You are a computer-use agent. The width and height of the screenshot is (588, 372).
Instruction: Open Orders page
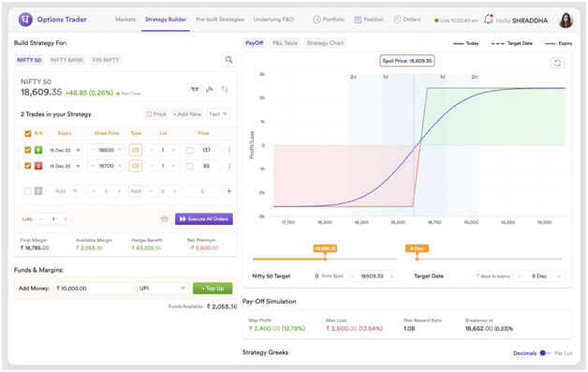pyautogui.click(x=407, y=19)
